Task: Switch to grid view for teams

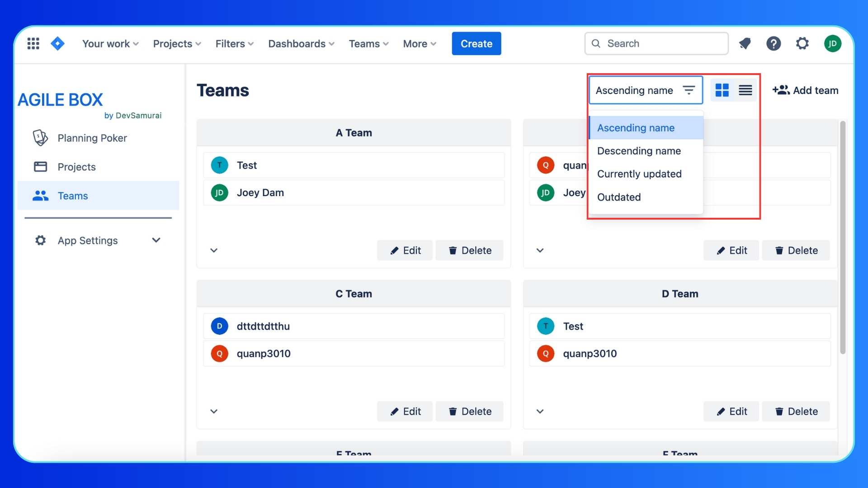Action: coord(722,90)
